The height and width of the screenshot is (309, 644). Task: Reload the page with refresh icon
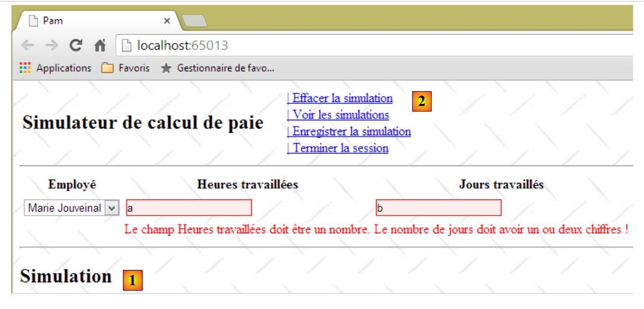coord(76,46)
